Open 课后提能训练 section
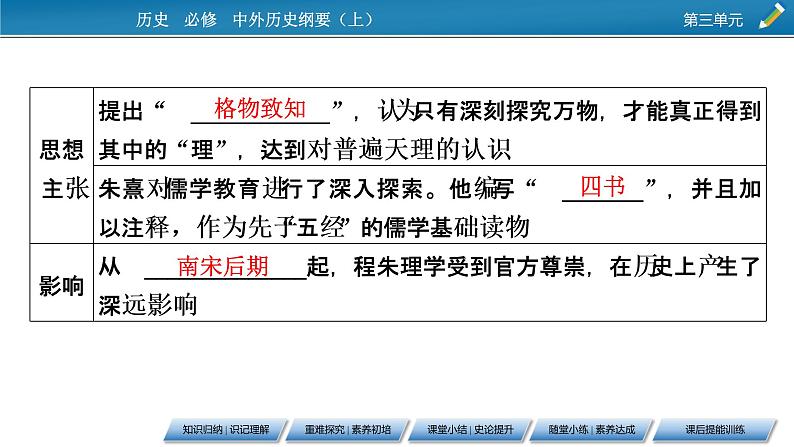 point(714,430)
